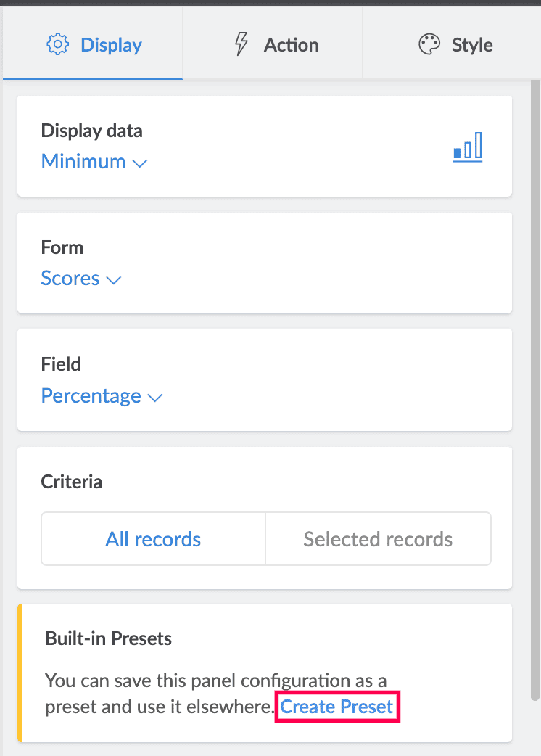Switch to the Action tab

(291, 45)
